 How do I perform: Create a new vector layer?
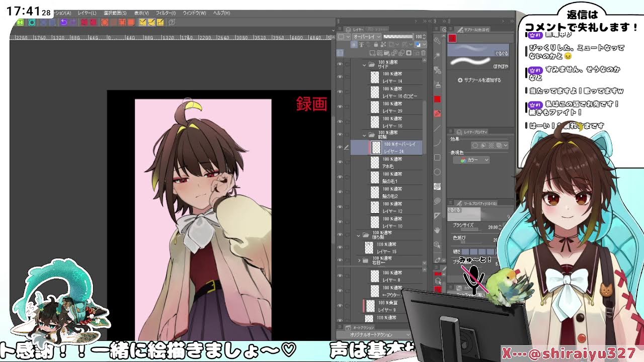379,53
